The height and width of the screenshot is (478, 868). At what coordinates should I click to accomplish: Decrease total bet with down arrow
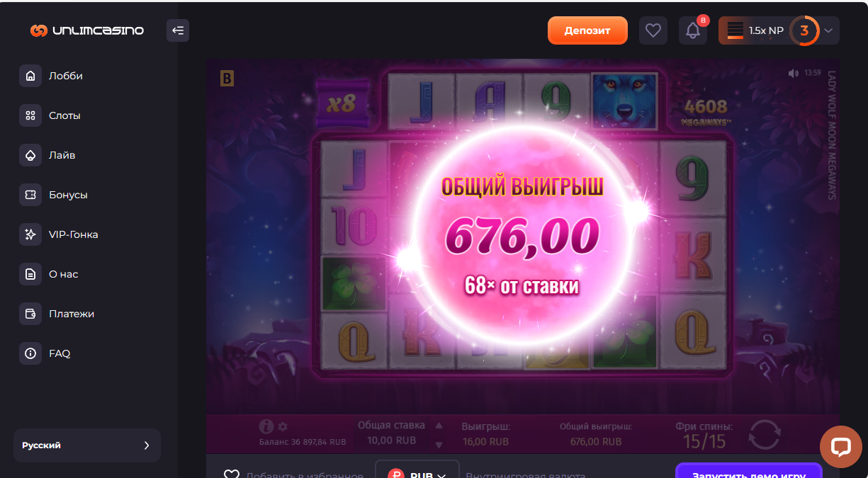coord(439,445)
